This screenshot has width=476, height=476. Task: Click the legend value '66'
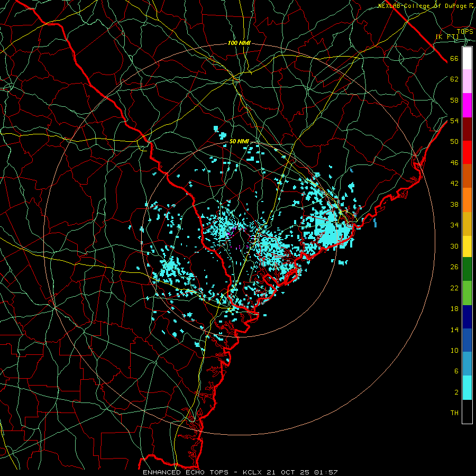click(454, 59)
